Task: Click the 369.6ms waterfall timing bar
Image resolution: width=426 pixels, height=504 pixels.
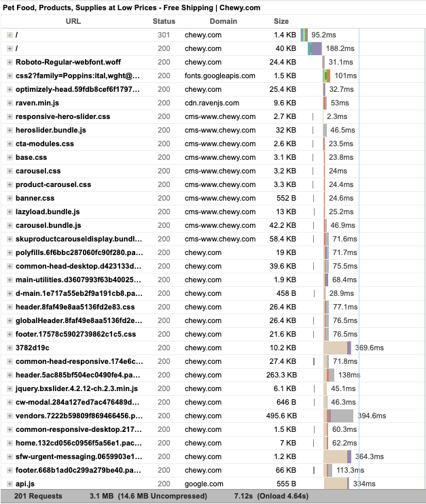Action: (x=338, y=348)
